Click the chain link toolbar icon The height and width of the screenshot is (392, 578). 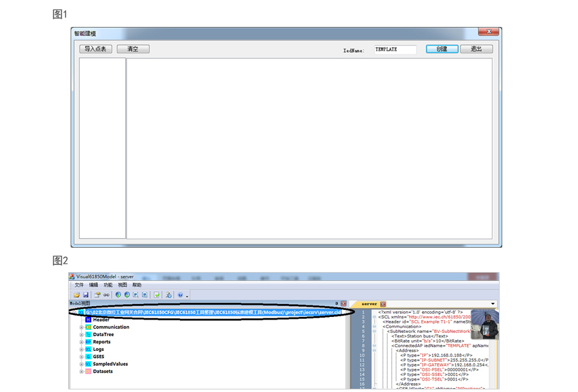point(106,294)
